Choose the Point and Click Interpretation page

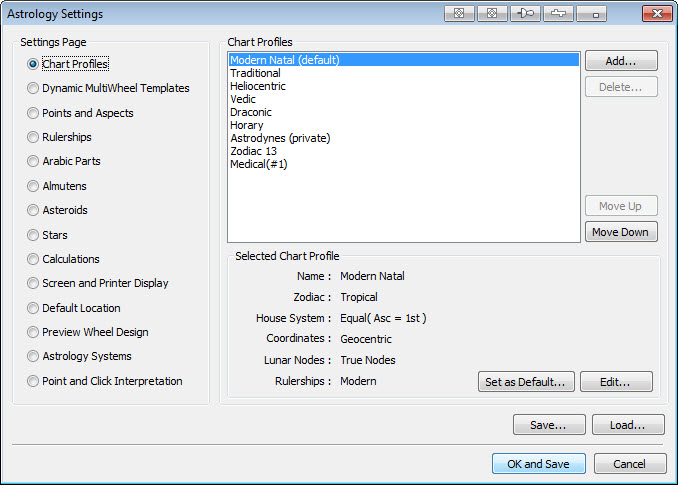(x=34, y=381)
